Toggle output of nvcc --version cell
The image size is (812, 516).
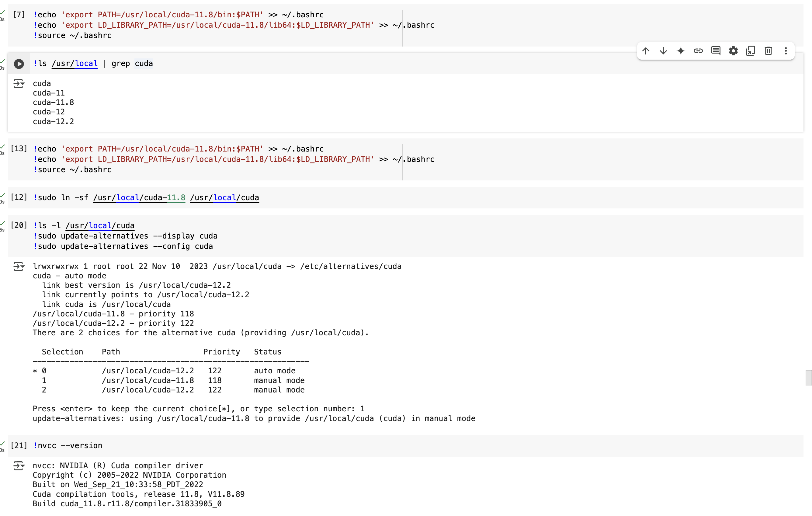(19, 466)
